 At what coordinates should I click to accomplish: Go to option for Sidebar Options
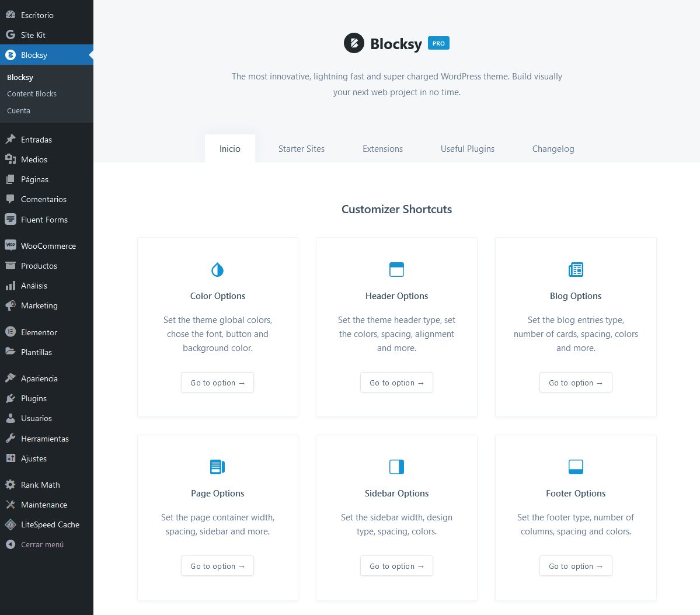pyautogui.click(x=396, y=566)
